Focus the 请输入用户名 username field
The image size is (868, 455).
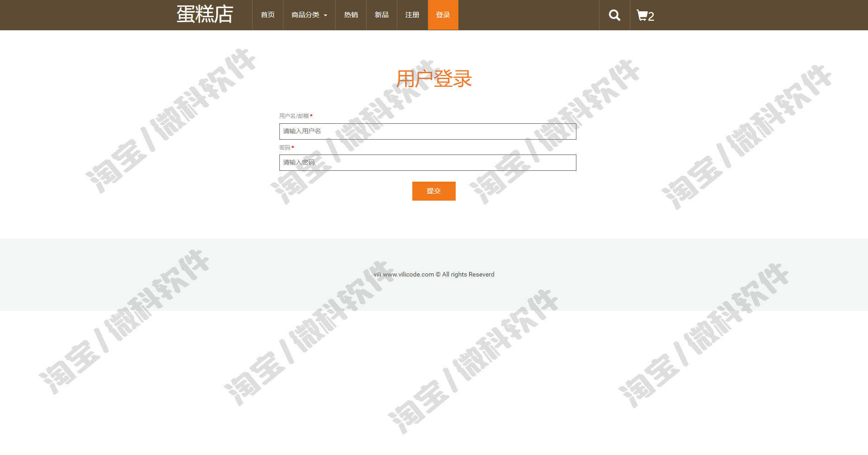pyautogui.click(x=428, y=131)
